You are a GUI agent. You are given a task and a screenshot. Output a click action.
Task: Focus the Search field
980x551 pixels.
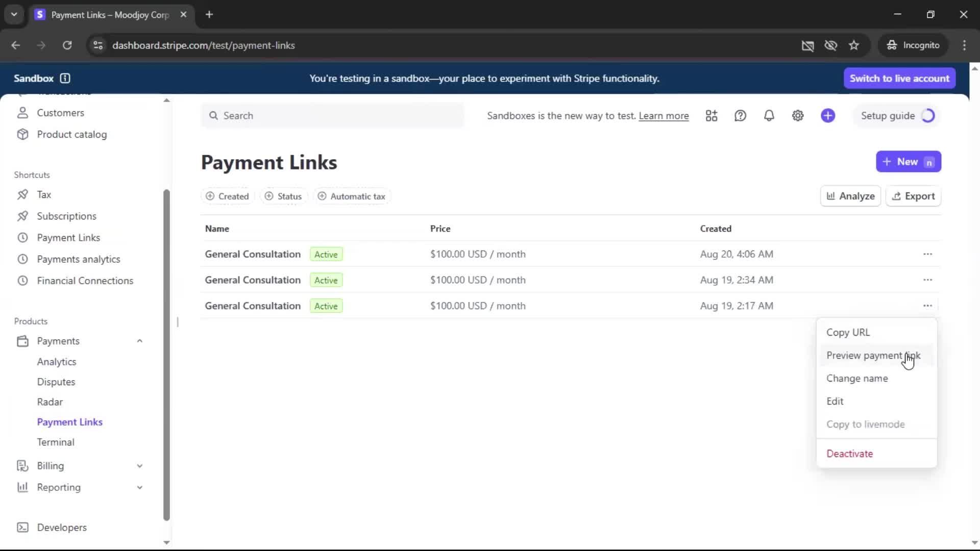coord(332,116)
